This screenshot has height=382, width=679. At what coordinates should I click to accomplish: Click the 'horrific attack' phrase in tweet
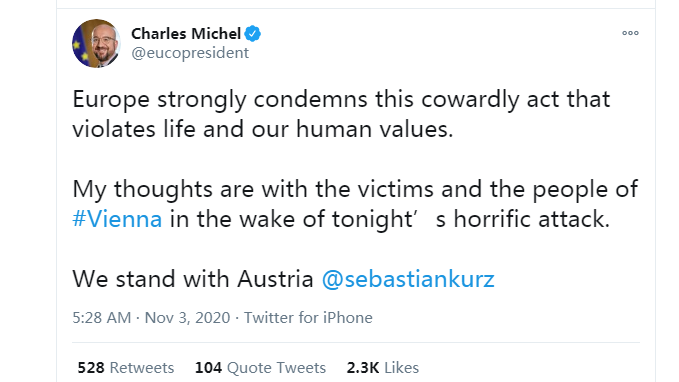pyautogui.click(x=532, y=219)
